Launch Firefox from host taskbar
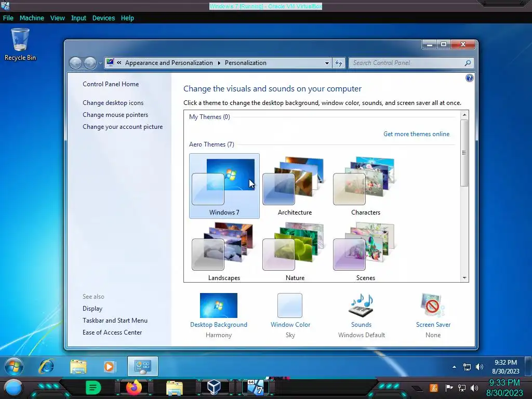532x399 pixels. click(x=134, y=388)
